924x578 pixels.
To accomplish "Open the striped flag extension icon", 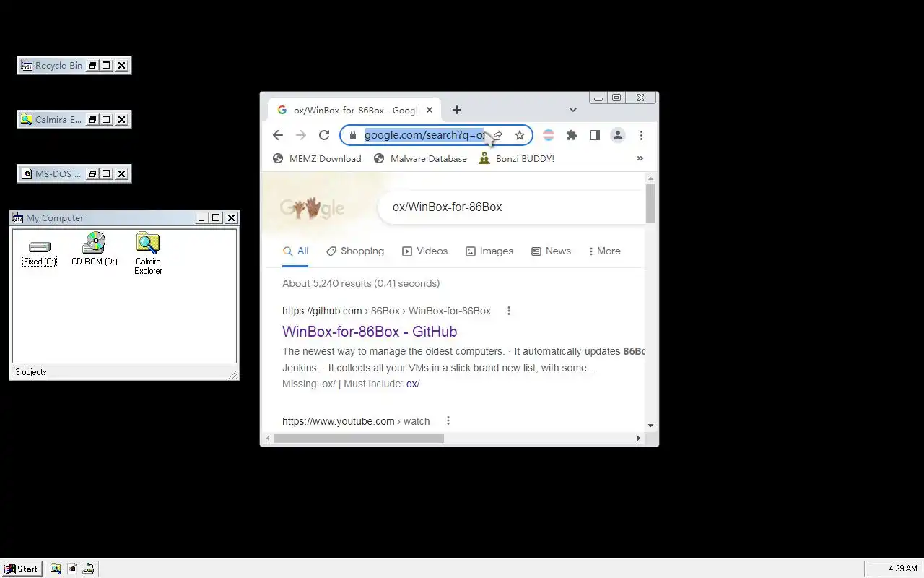I will (x=549, y=135).
